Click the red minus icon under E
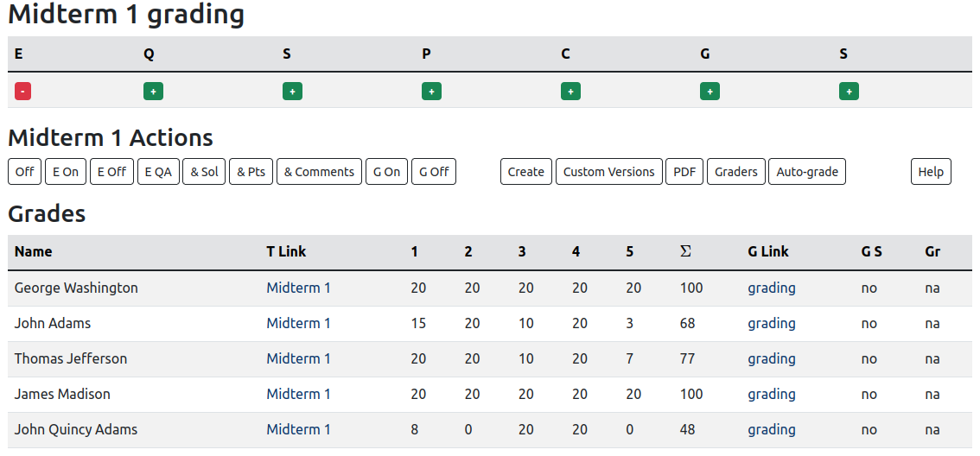 tap(22, 92)
